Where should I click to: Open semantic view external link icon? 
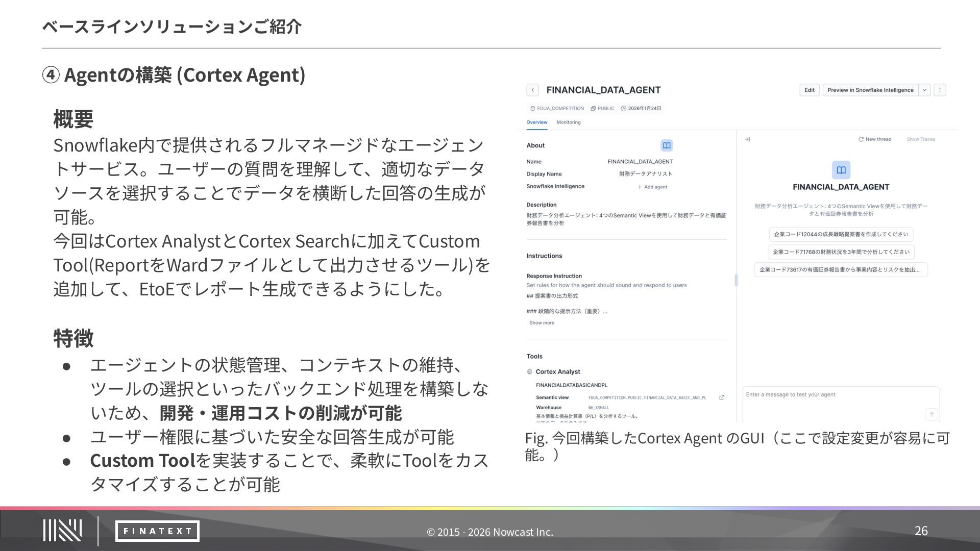[722, 398]
